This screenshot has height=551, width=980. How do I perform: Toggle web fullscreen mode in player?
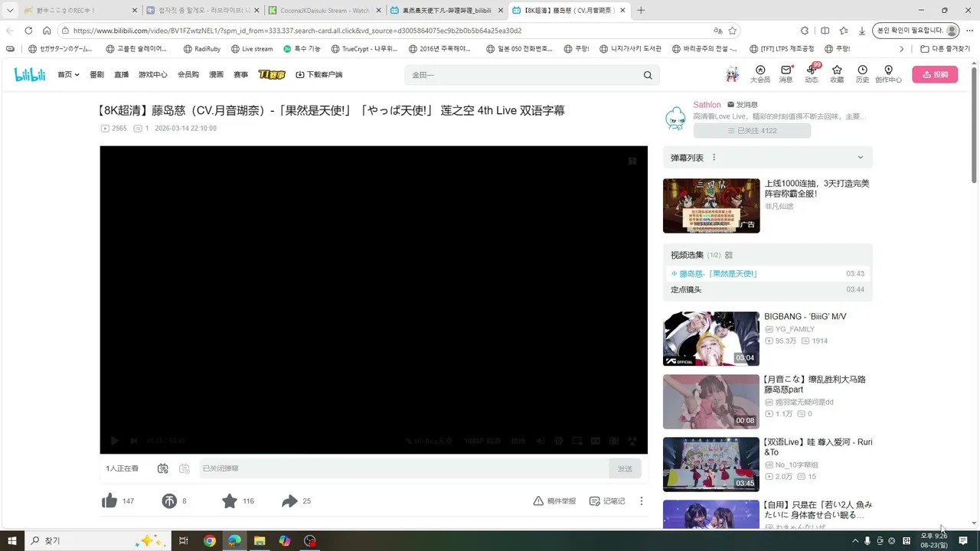point(614,441)
